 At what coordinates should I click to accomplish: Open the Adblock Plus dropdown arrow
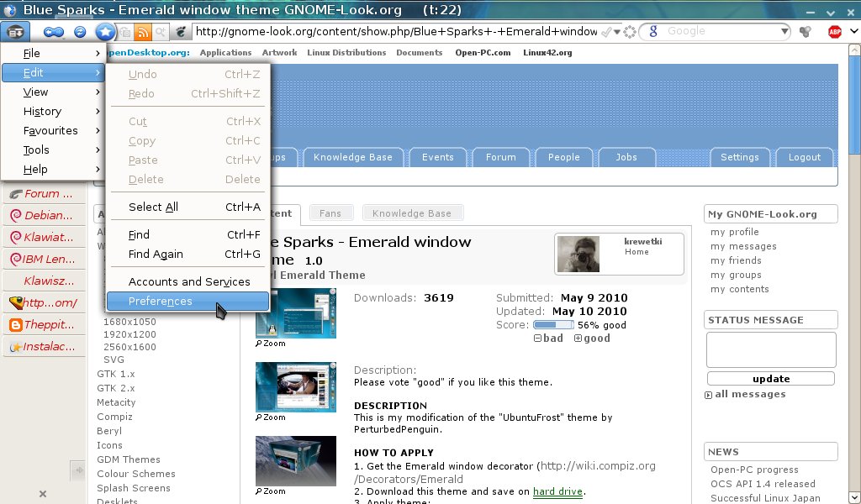tap(853, 32)
